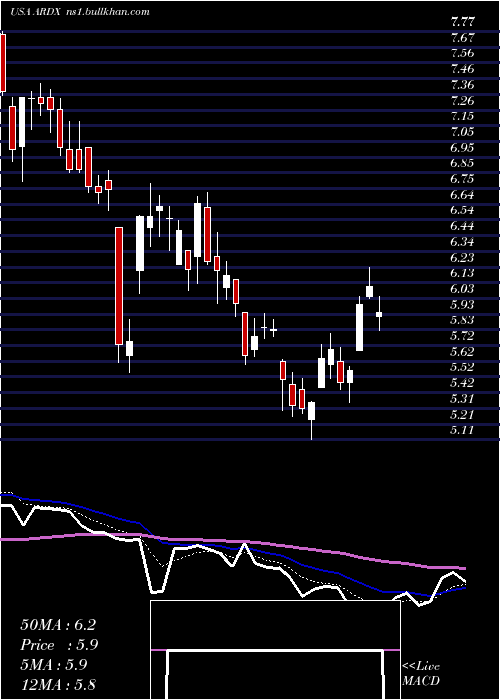Click the 5.52 price axis label
This screenshot has height=700, width=500.
(x=462, y=367)
